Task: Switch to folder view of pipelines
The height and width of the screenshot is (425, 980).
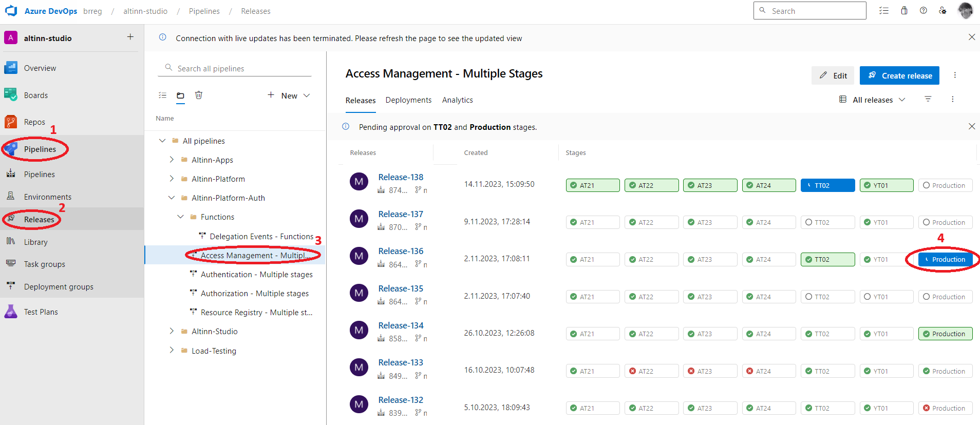Action: click(x=180, y=95)
